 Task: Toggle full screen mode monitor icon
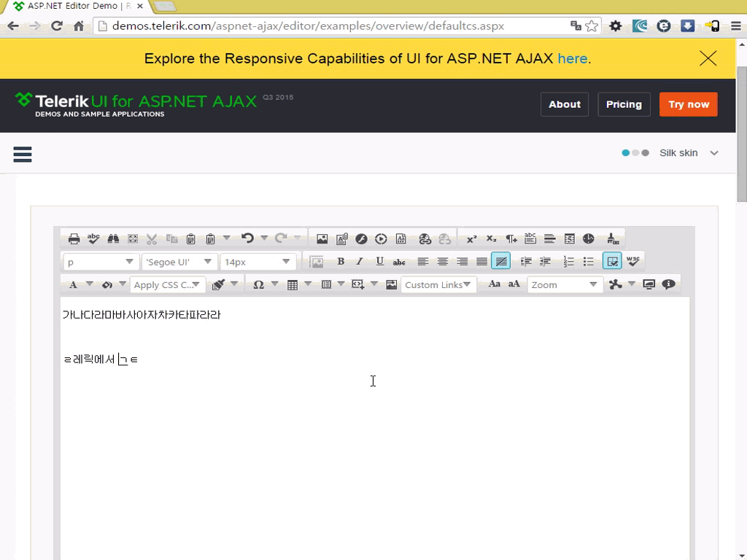tap(649, 284)
